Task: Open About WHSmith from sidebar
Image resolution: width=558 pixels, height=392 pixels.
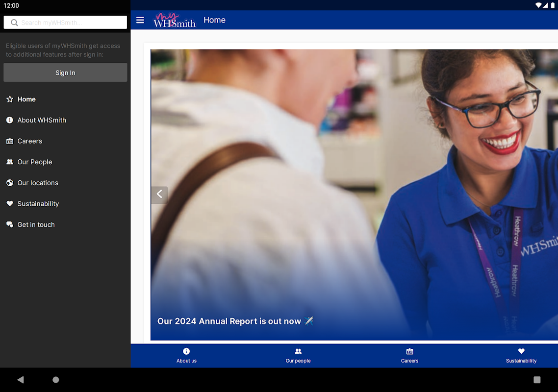Action: (x=65, y=120)
